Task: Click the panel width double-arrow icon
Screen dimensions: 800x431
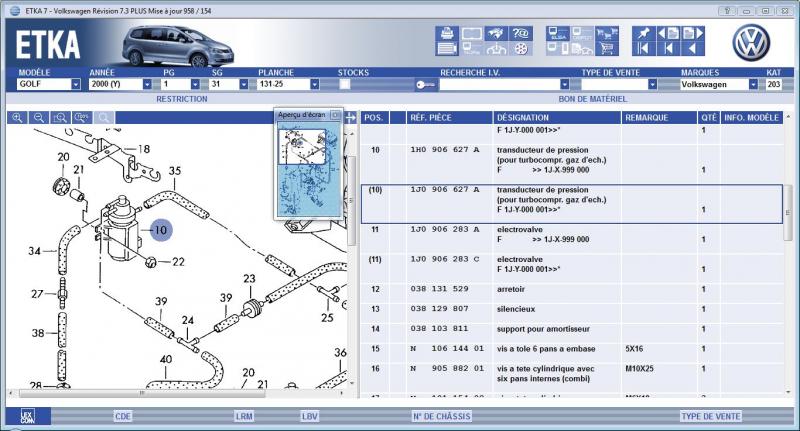Action: coord(351,118)
